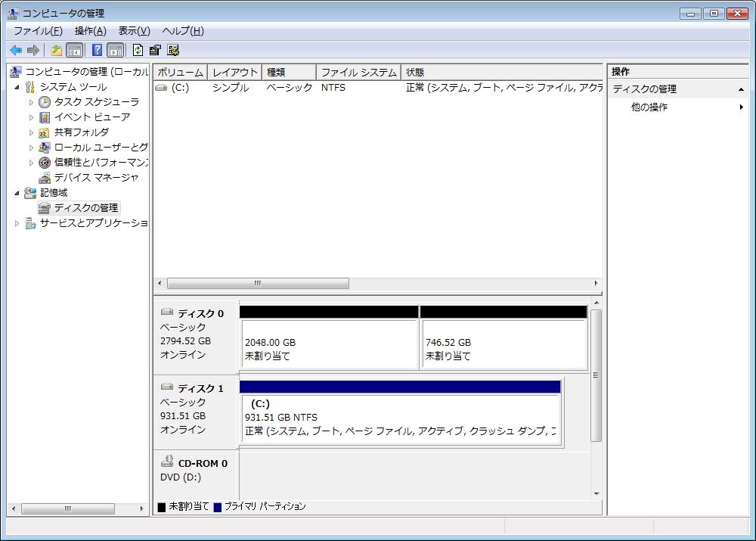Click the ディスクの管理 actions pane header
This screenshot has height=541, width=756.
coord(678,89)
